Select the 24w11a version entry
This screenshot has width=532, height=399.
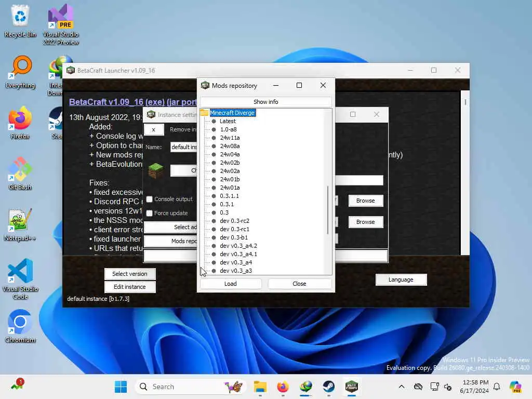[x=230, y=138]
